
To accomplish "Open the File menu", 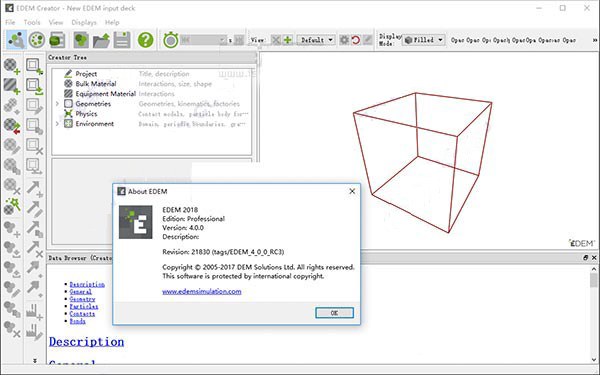I will click(10, 23).
